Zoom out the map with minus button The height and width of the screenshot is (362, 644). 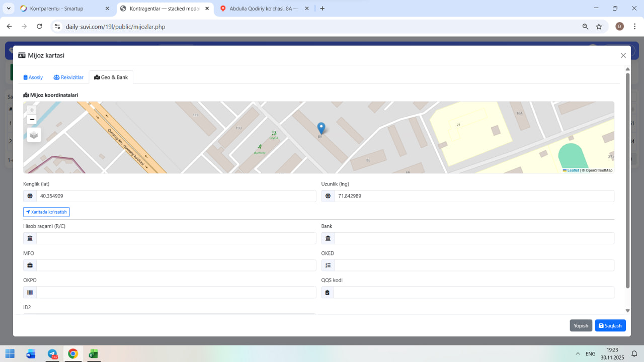(x=32, y=120)
